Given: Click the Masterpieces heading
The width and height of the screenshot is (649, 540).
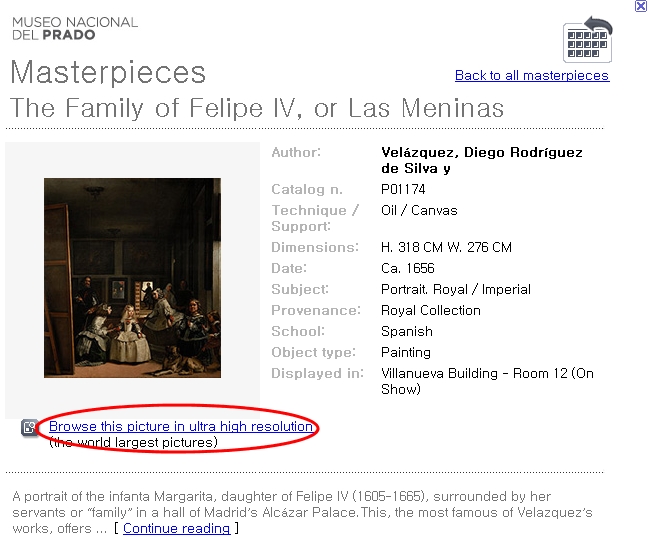Looking at the screenshot, I should (x=108, y=72).
